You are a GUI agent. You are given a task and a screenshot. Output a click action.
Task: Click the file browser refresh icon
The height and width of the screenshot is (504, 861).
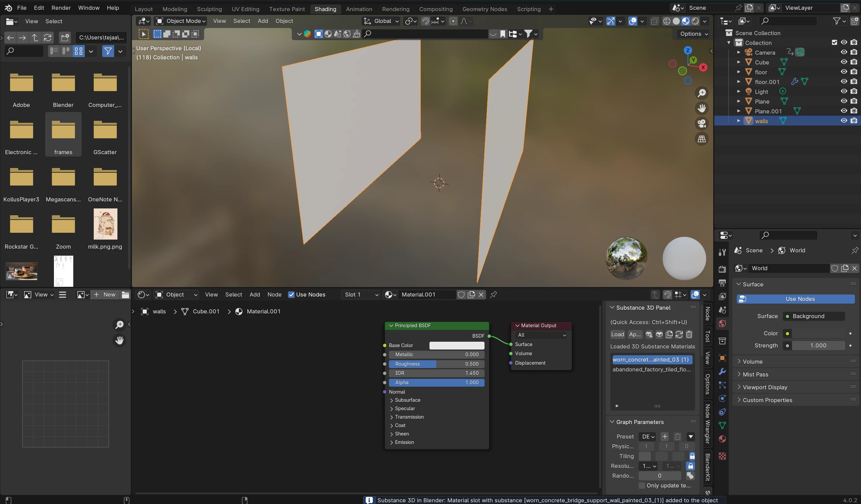48,37
